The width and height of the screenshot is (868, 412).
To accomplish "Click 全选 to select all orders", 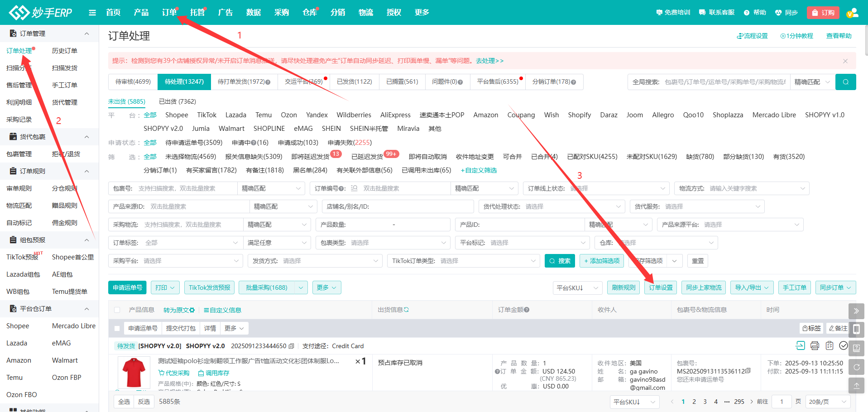I will [124, 402].
